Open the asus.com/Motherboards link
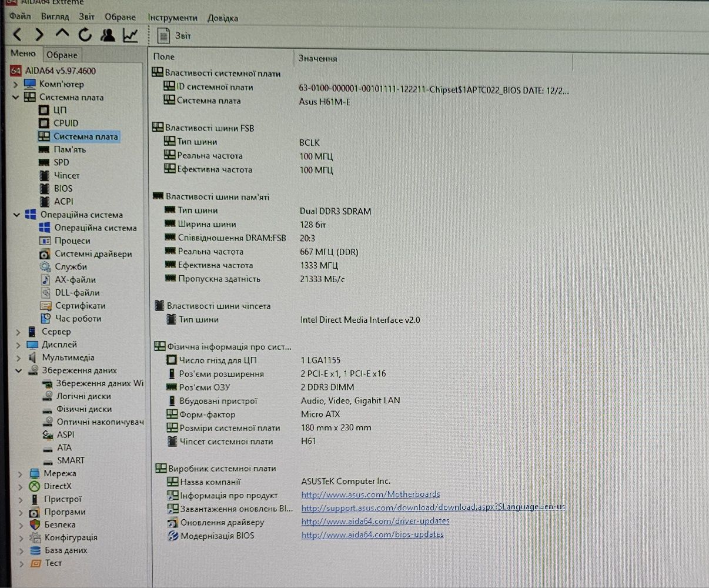709x588 pixels. (x=371, y=495)
